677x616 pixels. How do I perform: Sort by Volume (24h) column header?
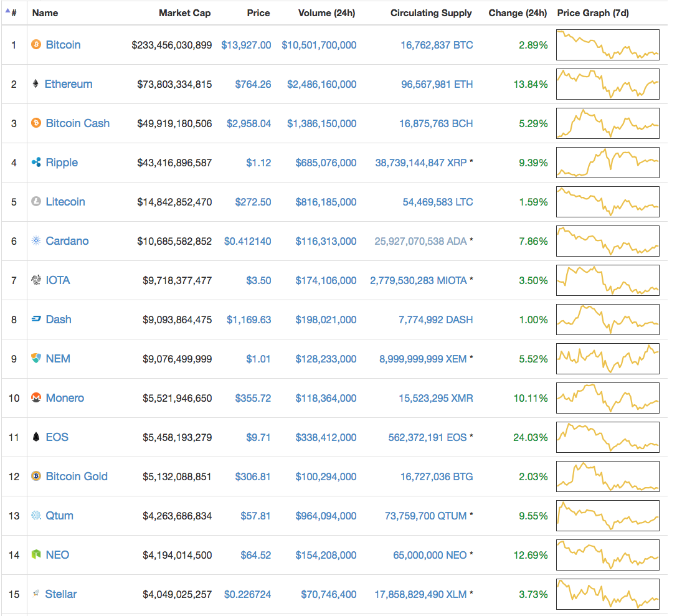click(327, 13)
